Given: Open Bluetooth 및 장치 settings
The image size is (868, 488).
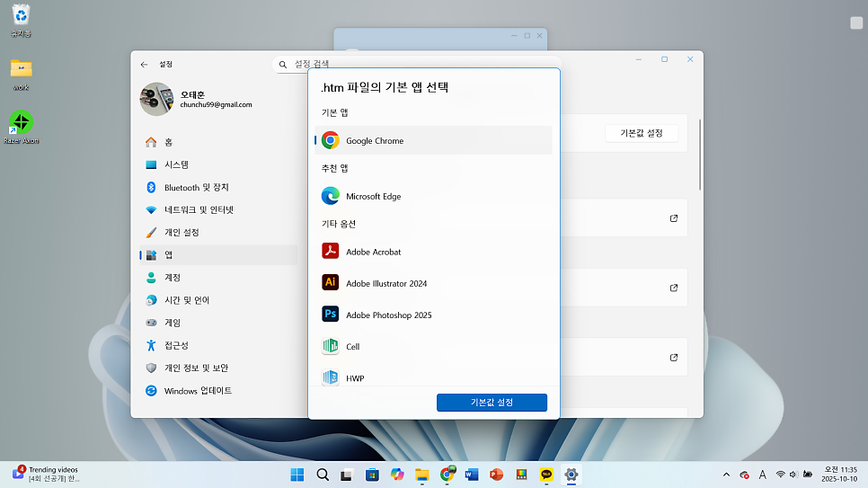Looking at the screenshot, I should [218, 187].
